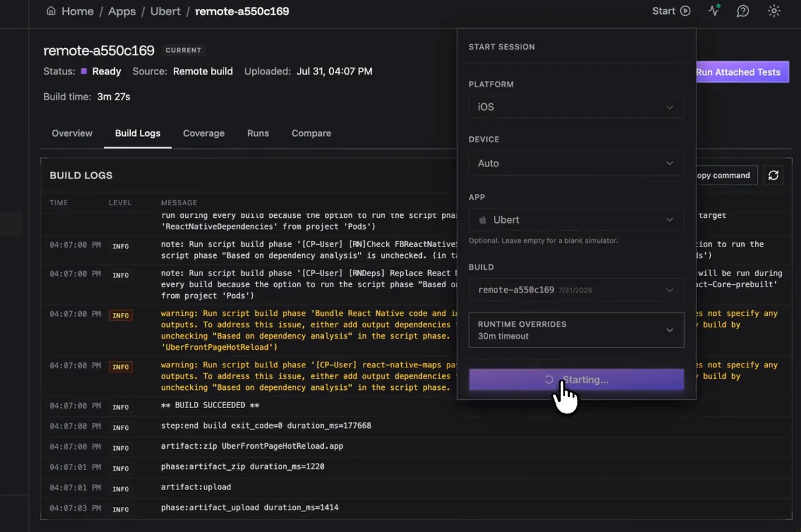Click the 'artifact:zip UberFrontPageHotReload.app' log line

252,446
